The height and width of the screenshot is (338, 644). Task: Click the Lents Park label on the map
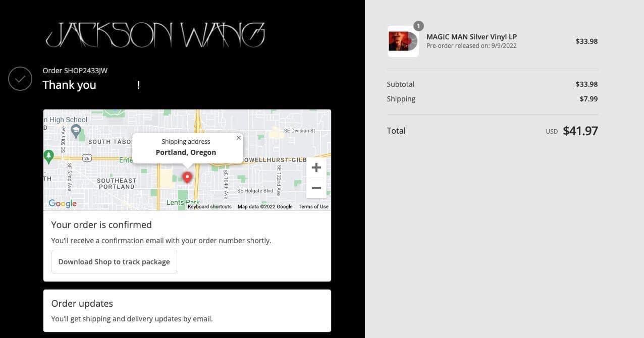coord(183,203)
